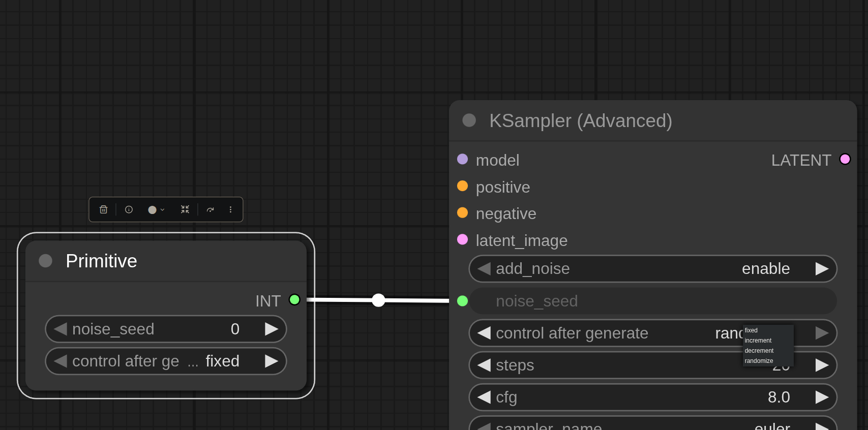
Task: Click the 'INT' output label on Primitive
Action: (x=268, y=301)
